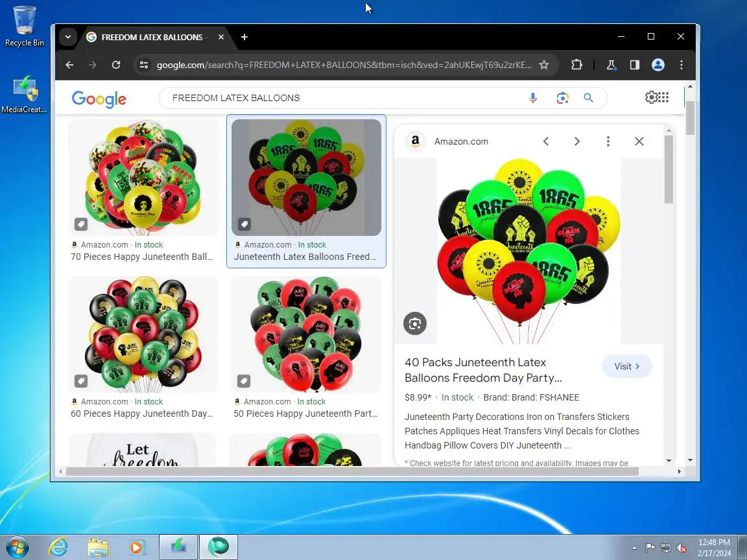Click horizontal scrollbar right arrow

pos(680,471)
